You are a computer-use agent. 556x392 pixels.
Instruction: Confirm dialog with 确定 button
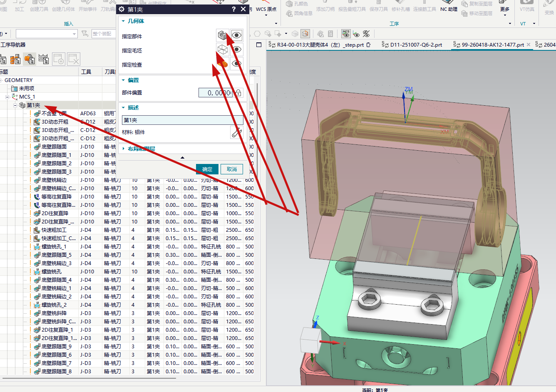207,169
